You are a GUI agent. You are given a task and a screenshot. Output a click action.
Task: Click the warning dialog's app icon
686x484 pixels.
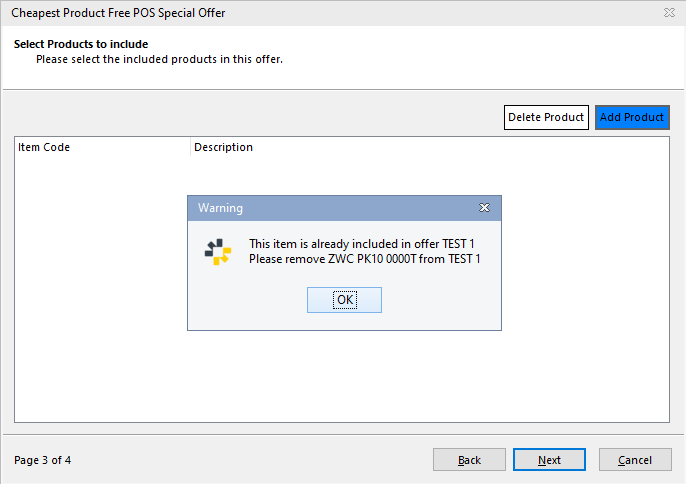click(x=218, y=252)
